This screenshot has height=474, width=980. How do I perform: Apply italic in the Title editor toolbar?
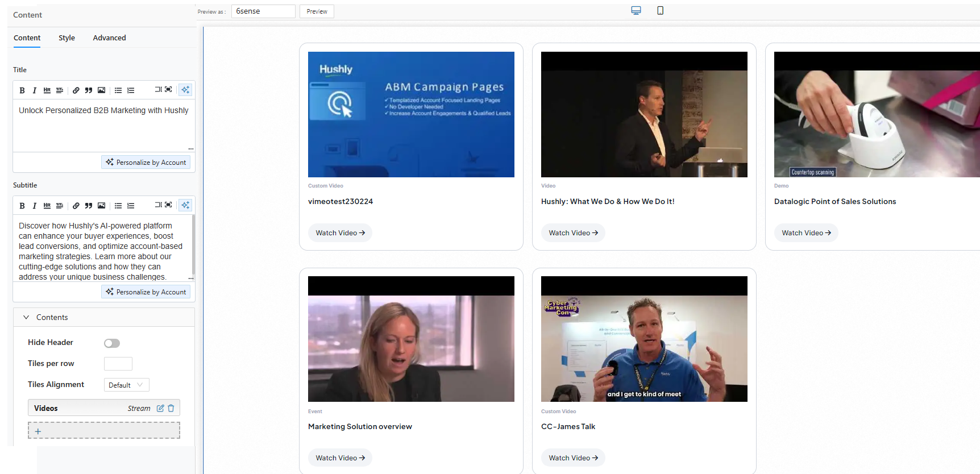35,90
